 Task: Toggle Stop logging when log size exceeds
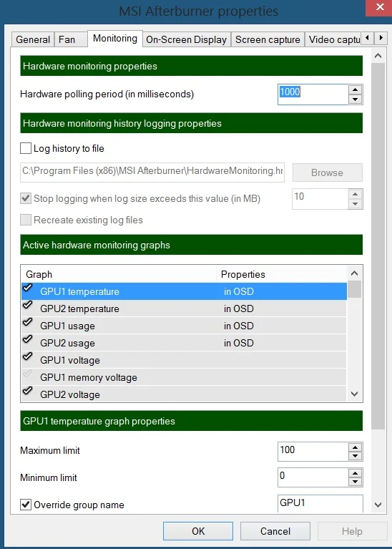point(26,198)
